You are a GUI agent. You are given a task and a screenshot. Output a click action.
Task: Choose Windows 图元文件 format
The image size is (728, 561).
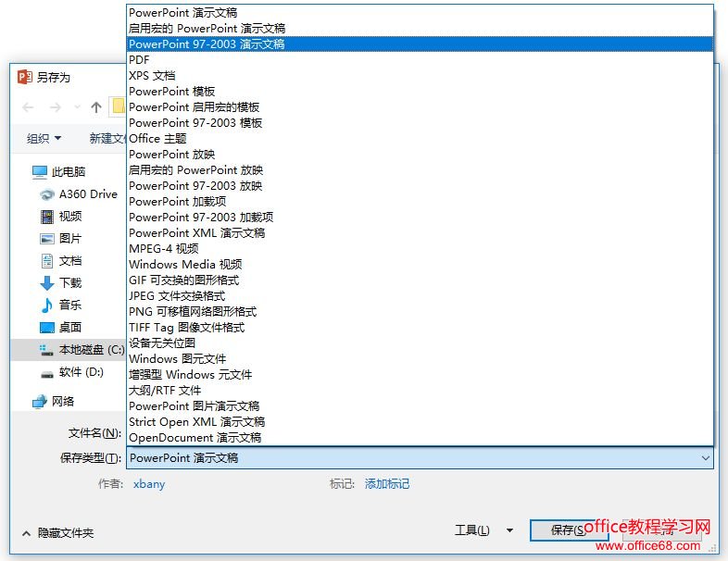[420, 359]
